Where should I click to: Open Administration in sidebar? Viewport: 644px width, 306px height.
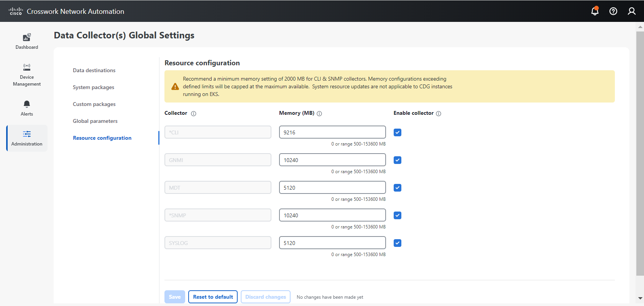(27, 138)
